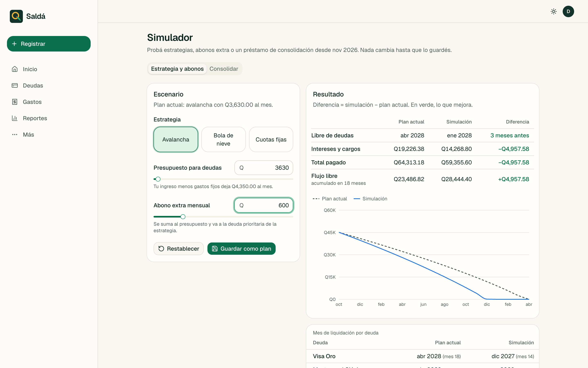Click the bar chart icon beside Reportes
Viewport: 588px width, 368px height.
(x=15, y=118)
